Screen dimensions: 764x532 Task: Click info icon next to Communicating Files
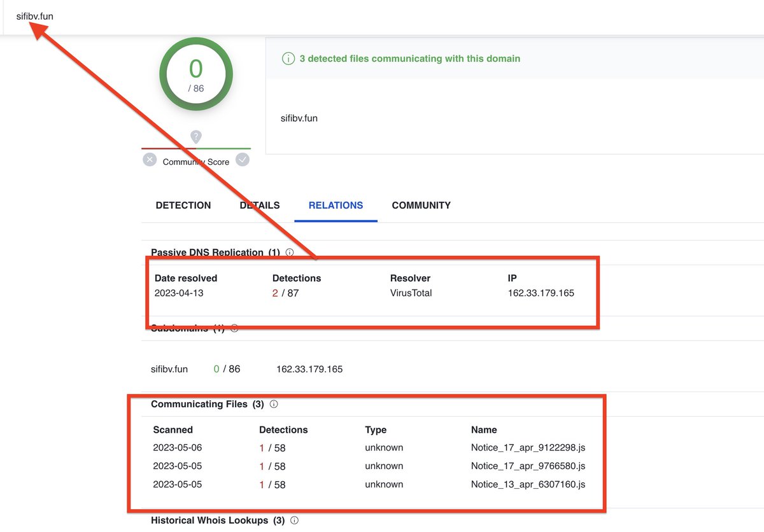click(274, 404)
